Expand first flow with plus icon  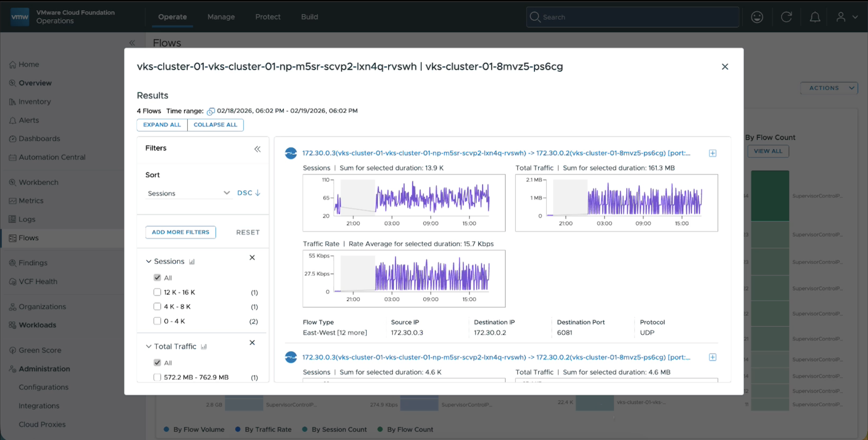pyautogui.click(x=712, y=153)
